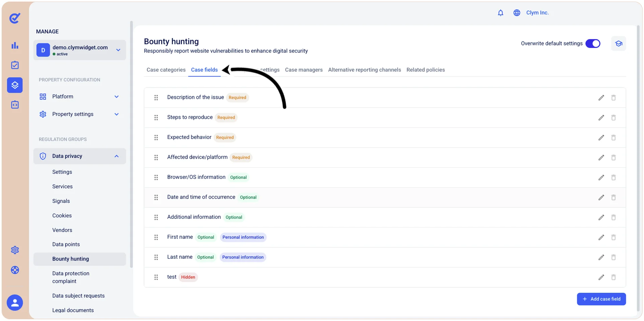Expand Property settings menu

click(x=79, y=114)
